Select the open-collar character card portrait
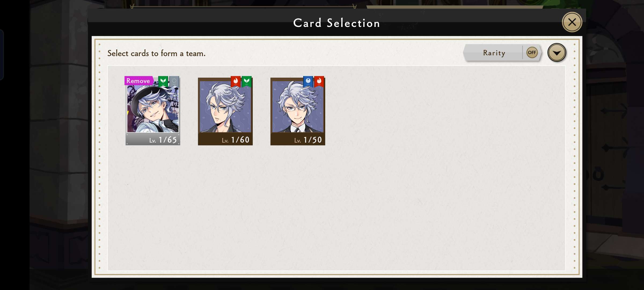Image resolution: width=644 pixels, height=290 pixels. click(x=225, y=107)
